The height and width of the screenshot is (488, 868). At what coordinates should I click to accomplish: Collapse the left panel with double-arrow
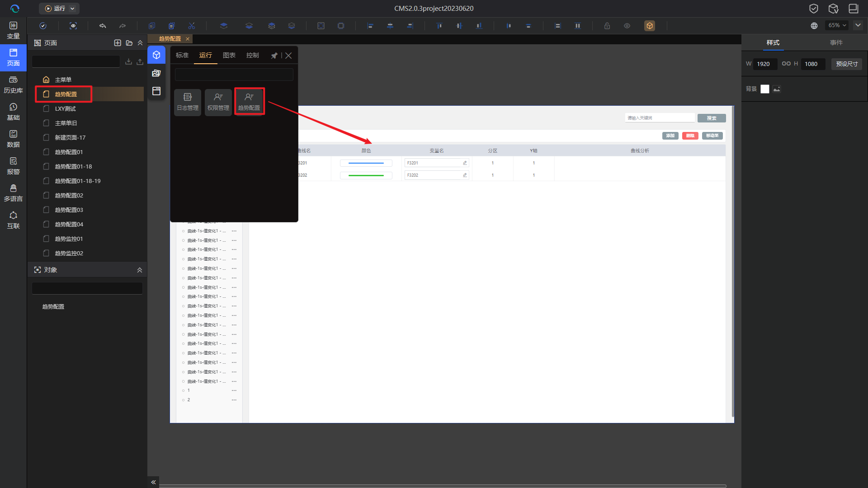pyautogui.click(x=153, y=482)
